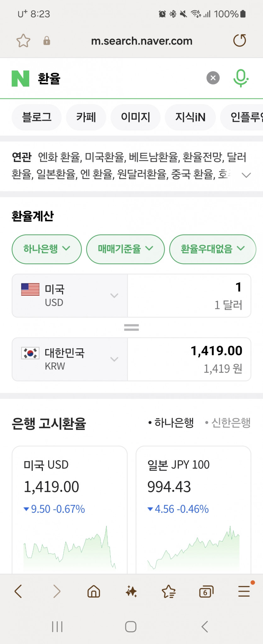The height and width of the screenshot is (644, 263).
Task: Start voice search with microphone icon
Action: [x=241, y=78]
